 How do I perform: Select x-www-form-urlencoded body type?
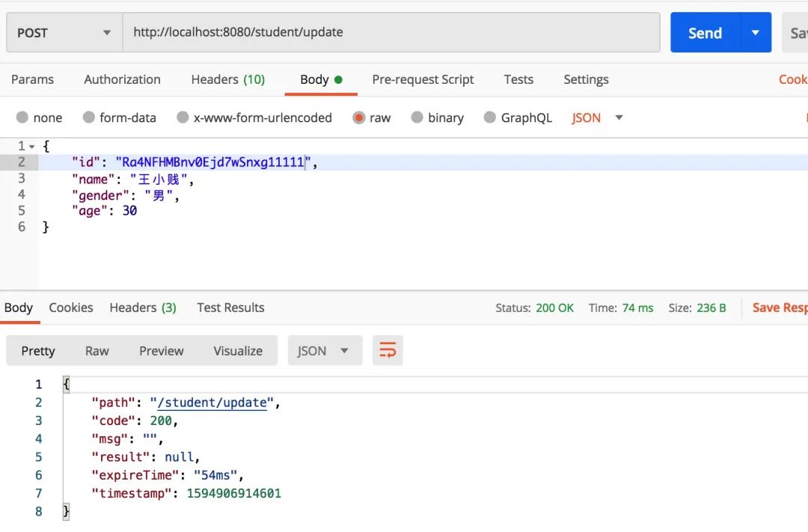coord(183,117)
